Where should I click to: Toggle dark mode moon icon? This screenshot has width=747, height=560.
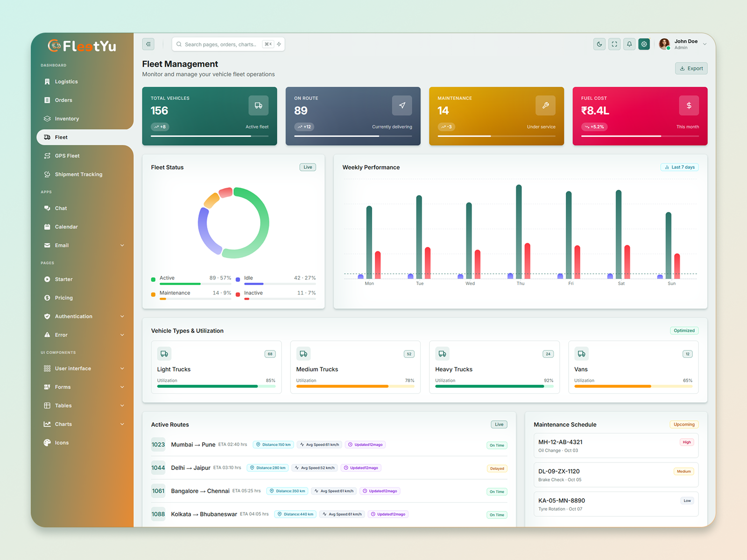(x=599, y=44)
